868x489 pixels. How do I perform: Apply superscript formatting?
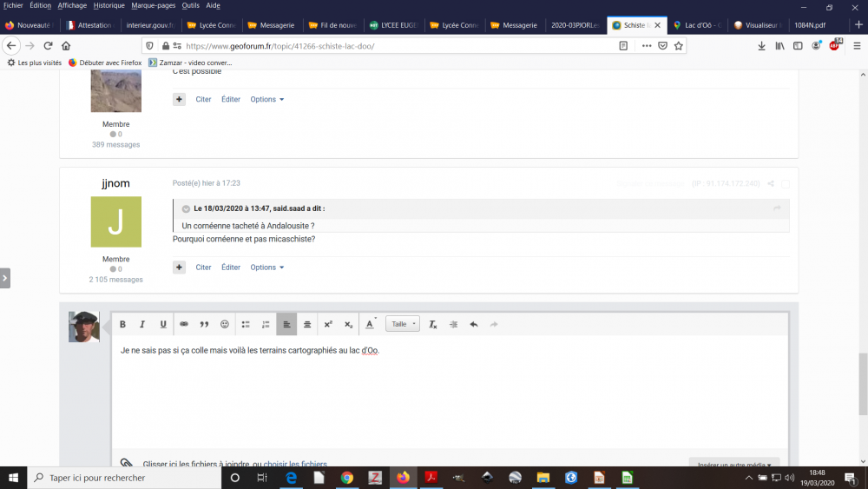click(328, 325)
